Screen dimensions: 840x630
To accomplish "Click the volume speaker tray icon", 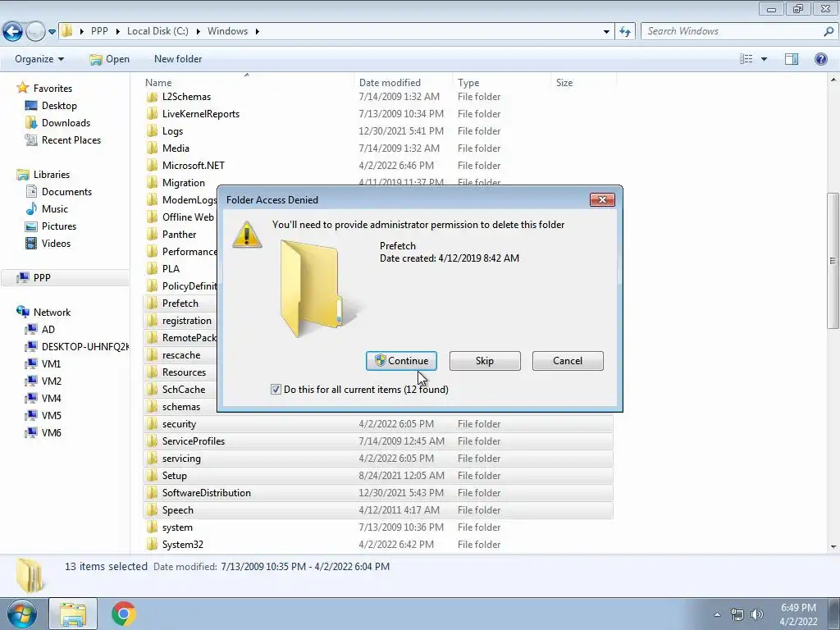I will (757, 614).
